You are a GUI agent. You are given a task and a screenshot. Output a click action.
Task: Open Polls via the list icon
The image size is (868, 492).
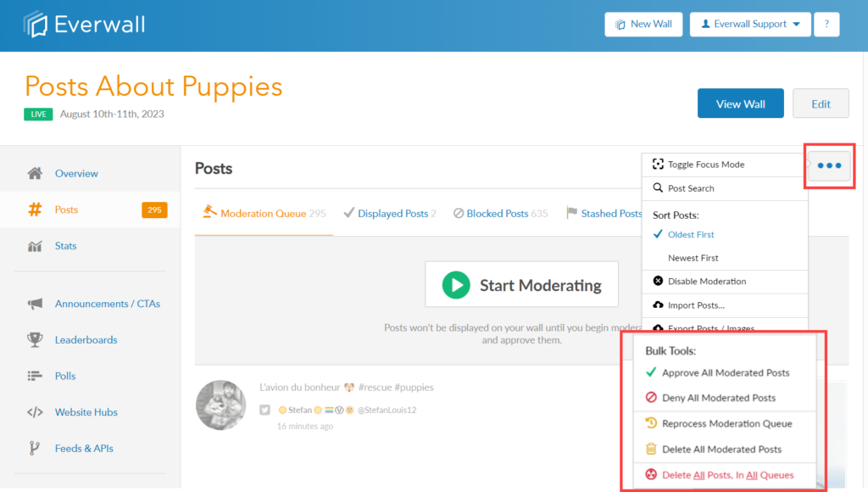tap(35, 376)
